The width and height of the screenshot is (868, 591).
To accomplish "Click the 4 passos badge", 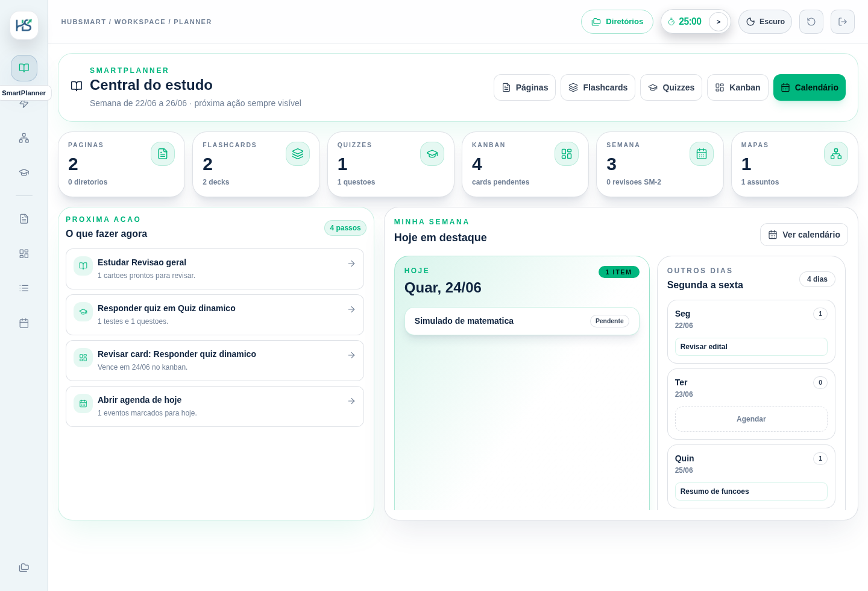I will (345, 228).
